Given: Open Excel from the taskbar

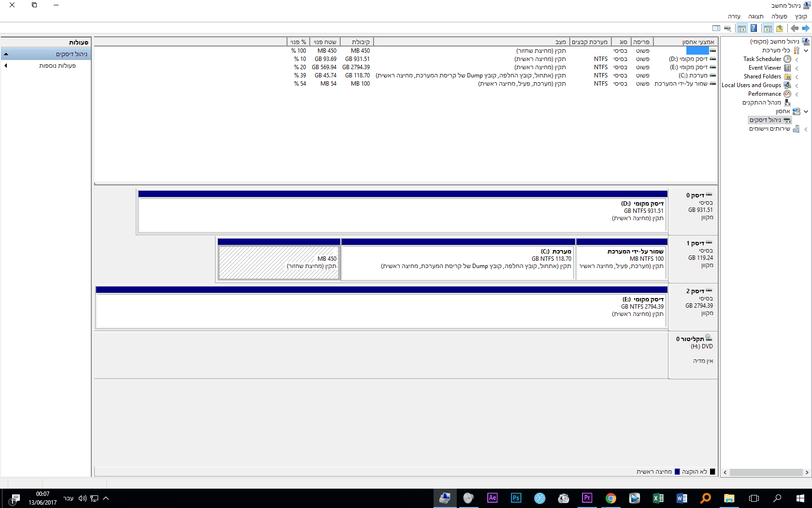Looking at the screenshot, I should [x=658, y=498].
